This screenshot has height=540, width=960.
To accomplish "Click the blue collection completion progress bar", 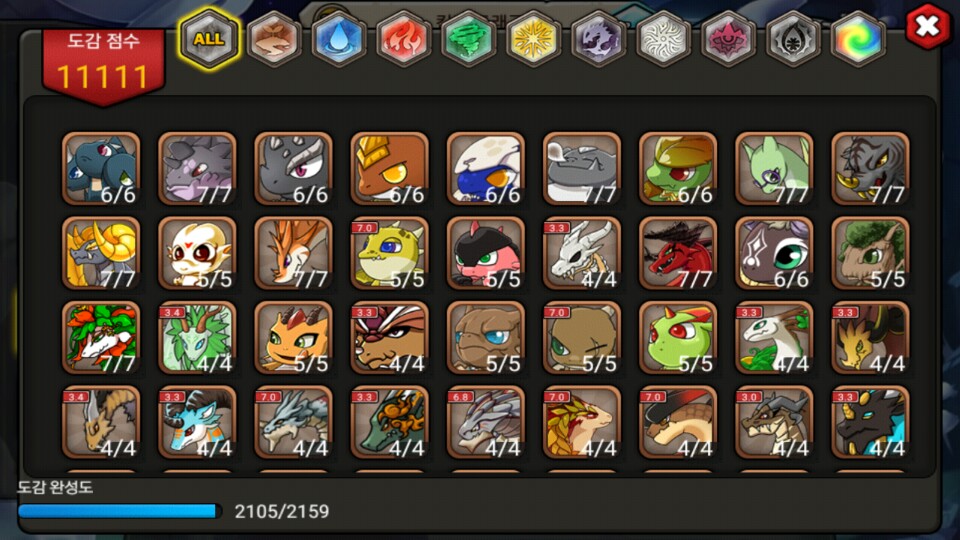I will (119, 511).
